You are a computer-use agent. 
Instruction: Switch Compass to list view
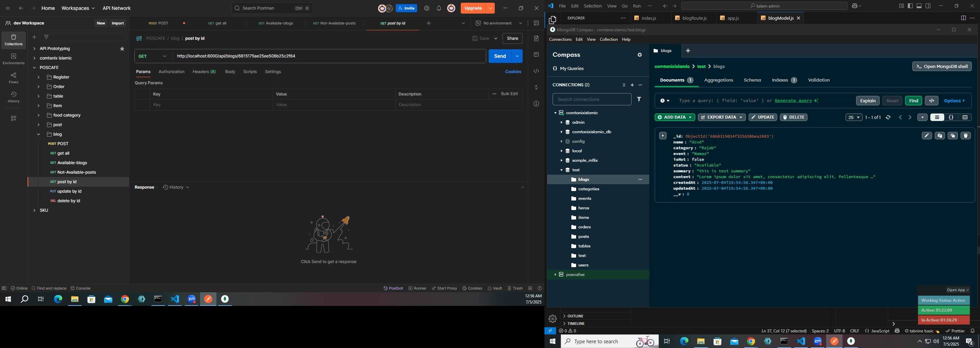click(937, 117)
